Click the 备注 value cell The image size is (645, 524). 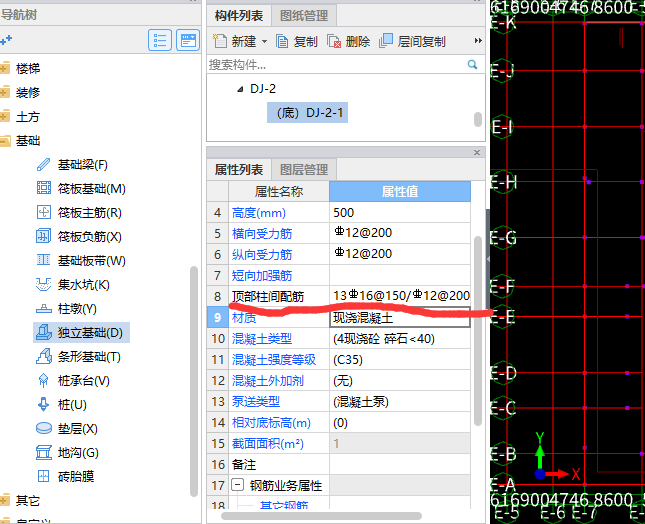(x=400, y=465)
